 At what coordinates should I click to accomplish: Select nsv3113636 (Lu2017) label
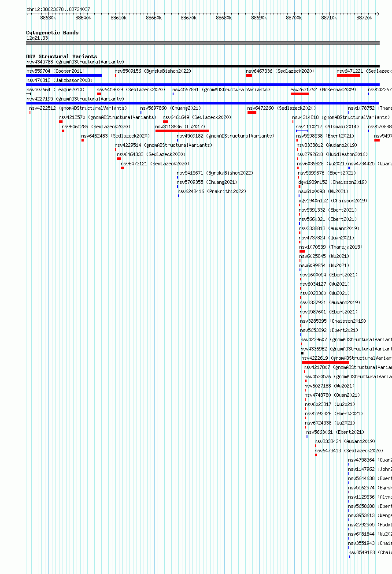(180, 127)
